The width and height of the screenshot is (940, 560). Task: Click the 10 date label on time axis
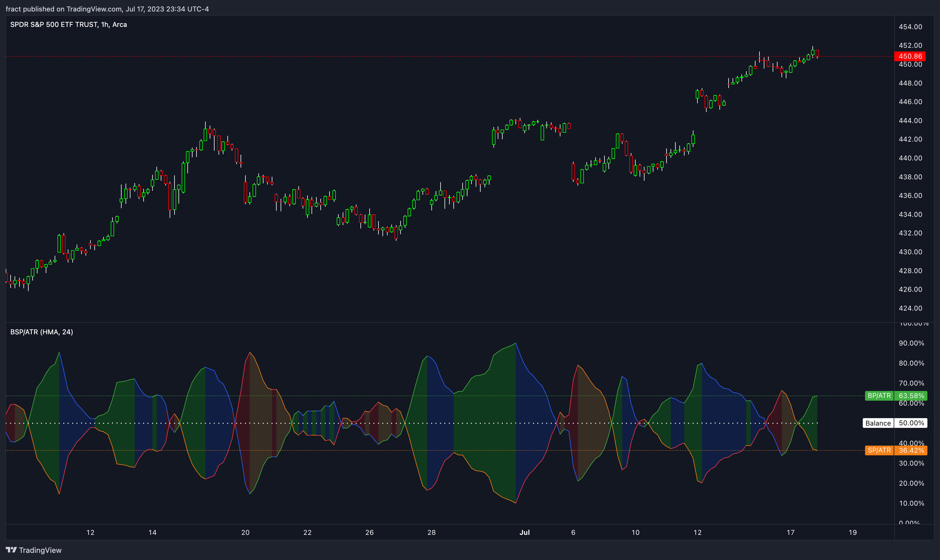click(635, 533)
